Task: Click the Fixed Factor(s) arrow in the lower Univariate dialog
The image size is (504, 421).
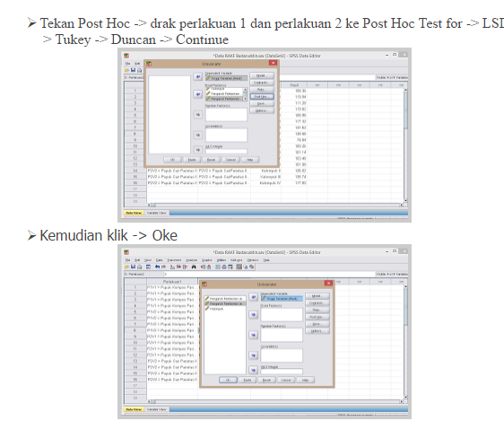Action: [254, 314]
